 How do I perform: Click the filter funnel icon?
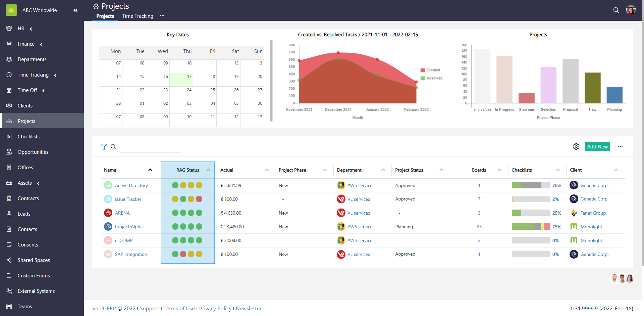click(x=104, y=147)
